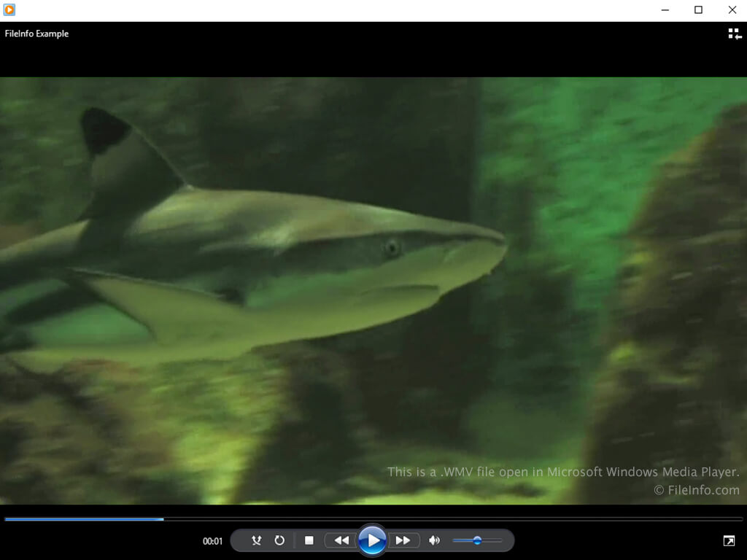Click the FileInfo Example title text
The width and height of the screenshot is (747, 560).
(x=36, y=34)
